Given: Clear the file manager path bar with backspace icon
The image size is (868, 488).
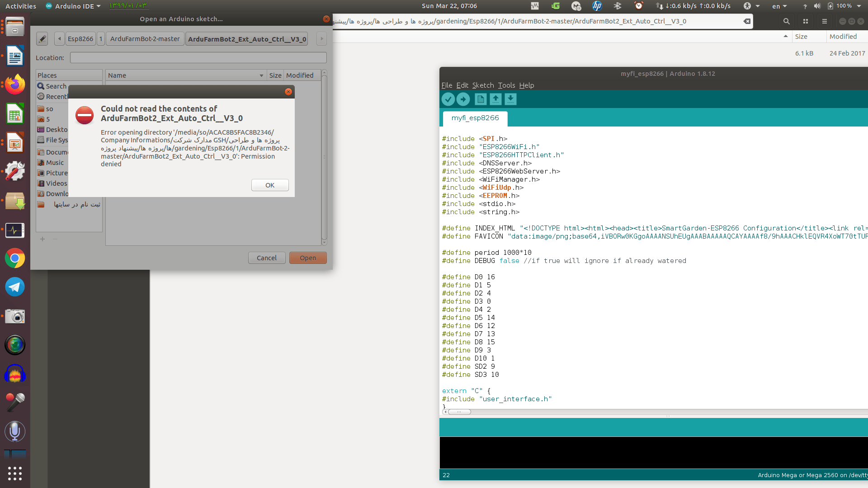Looking at the screenshot, I should click(x=747, y=21).
